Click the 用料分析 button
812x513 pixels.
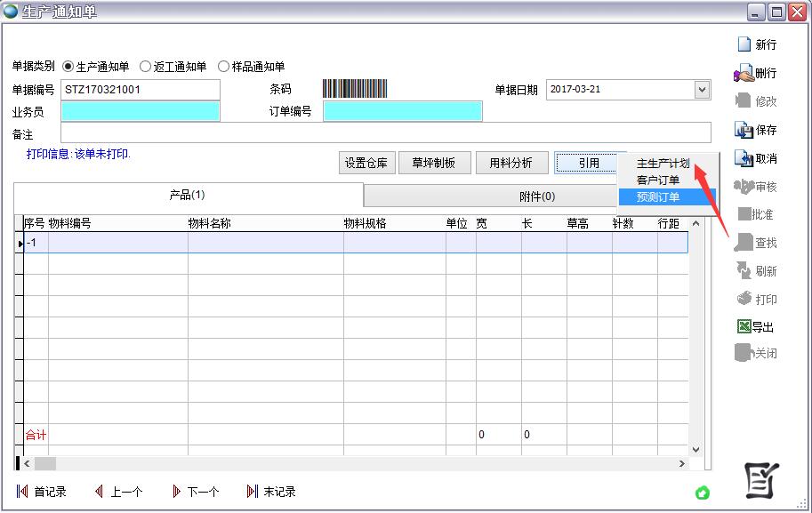pos(511,162)
